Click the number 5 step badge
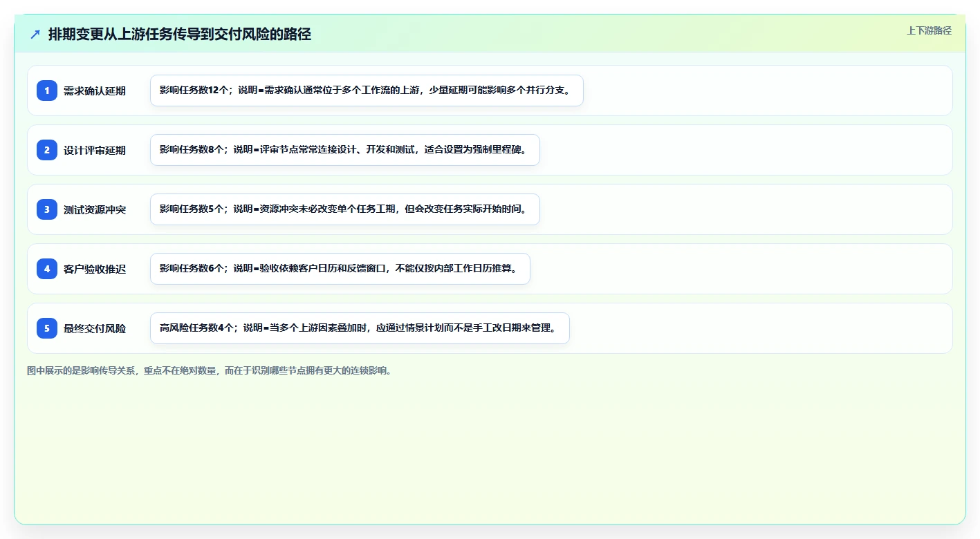 (47, 328)
